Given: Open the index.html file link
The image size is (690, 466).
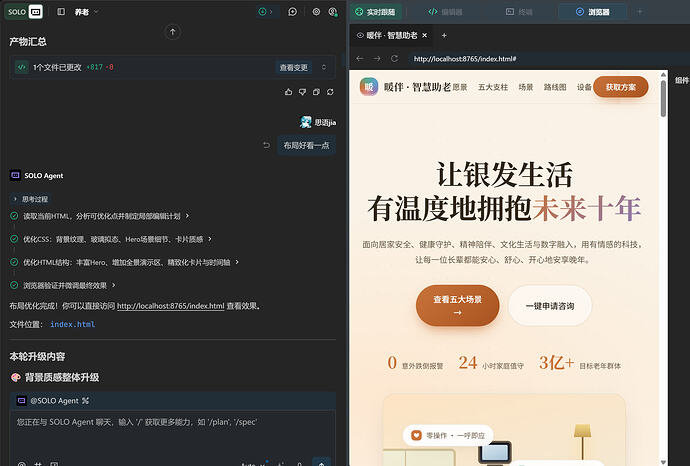Looking at the screenshot, I should coord(73,324).
